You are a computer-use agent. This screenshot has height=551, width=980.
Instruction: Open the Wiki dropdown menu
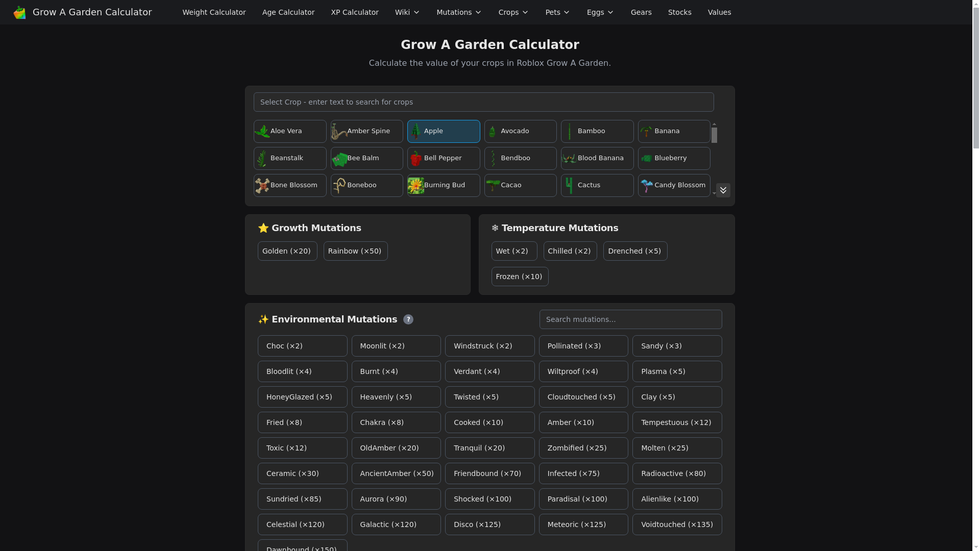point(407,12)
